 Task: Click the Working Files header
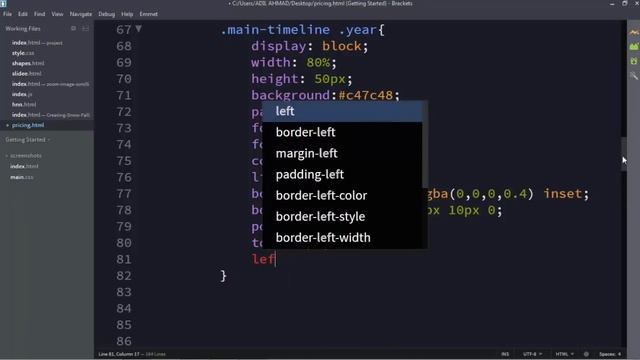point(23,29)
